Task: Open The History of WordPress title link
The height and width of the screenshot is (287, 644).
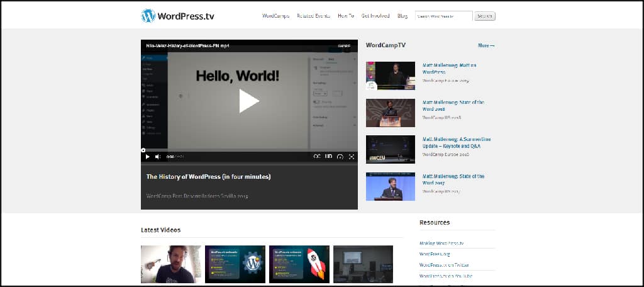Action: [x=209, y=177]
